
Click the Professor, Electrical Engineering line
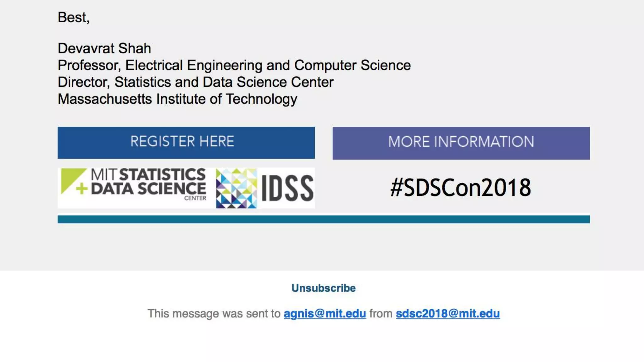234,65
